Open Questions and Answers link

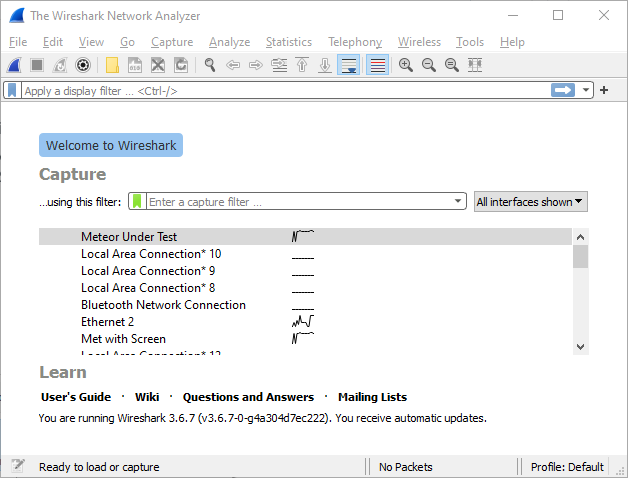tap(248, 397)
